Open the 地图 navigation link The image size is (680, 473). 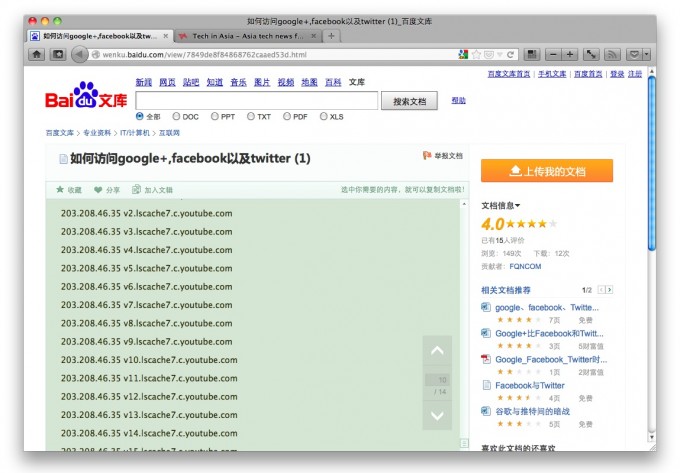(309, 82)
